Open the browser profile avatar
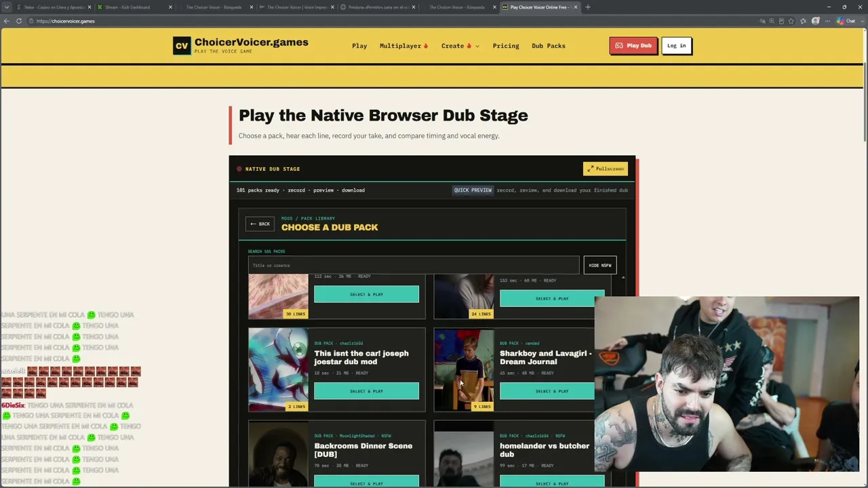The width and height of the screenshot is (868, 488). click(816, 21)
